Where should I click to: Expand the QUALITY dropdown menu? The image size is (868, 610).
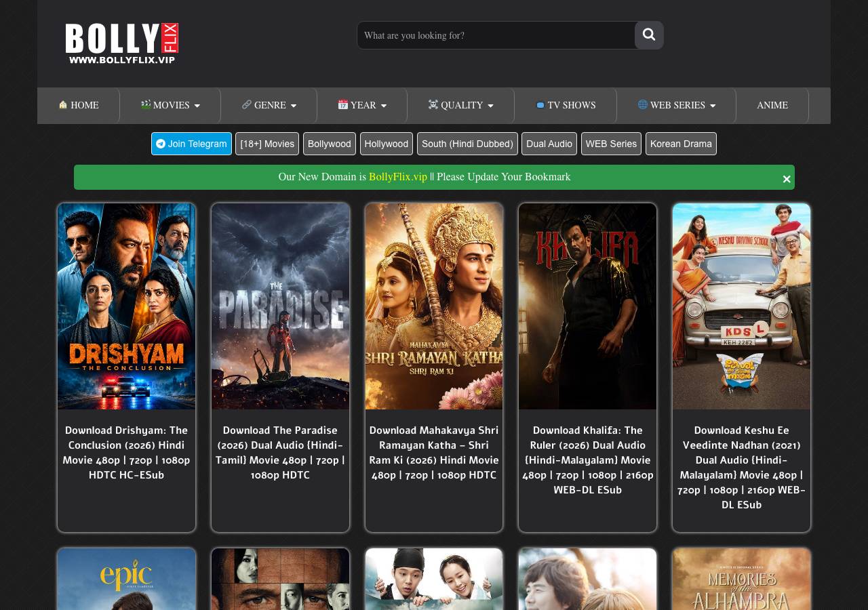pos(461,106)
